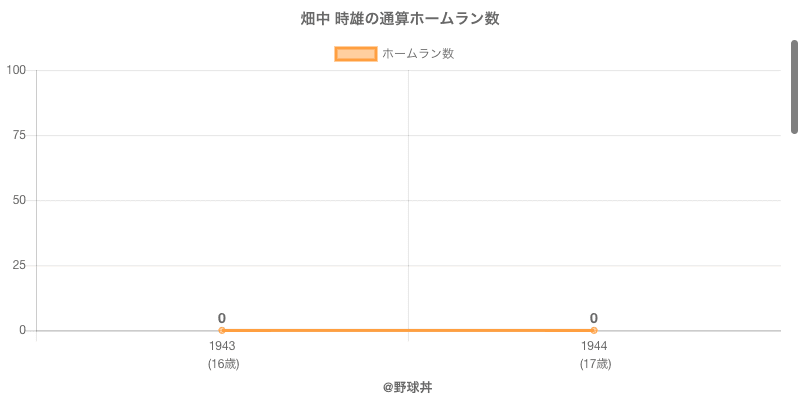Select the 1944 x-axis label
This screenshot has width=800, height=400.
click(x=594, y=346)
